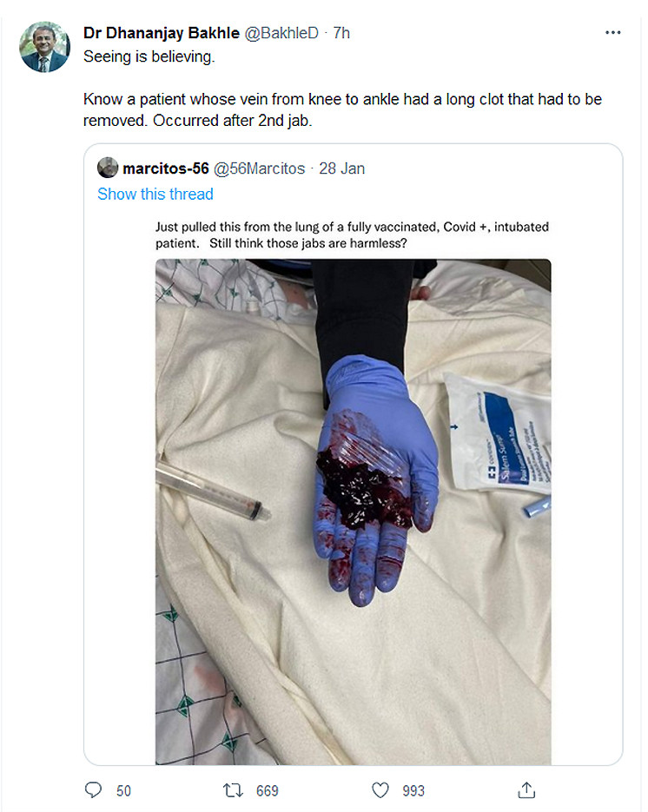Click the marcitos-56 small avatar
Viewport: 648px width, 812px height.
108,168
